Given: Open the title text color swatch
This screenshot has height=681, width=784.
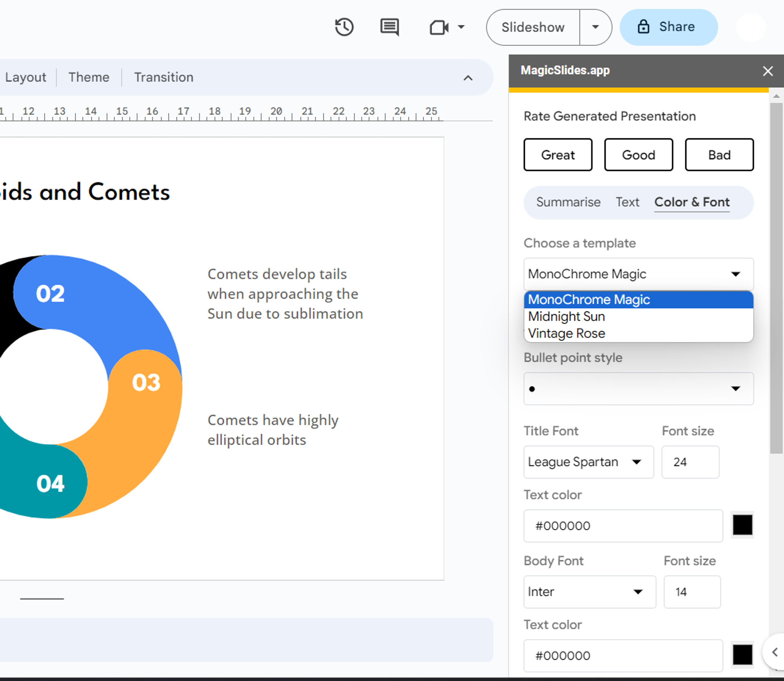Looking at the screenshot, I should tap(742, 525).
